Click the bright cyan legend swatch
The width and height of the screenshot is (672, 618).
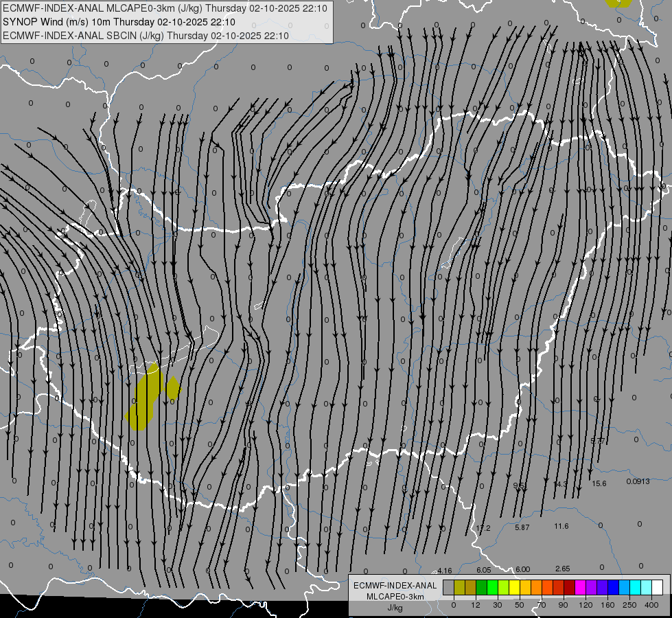click(635, 587)
